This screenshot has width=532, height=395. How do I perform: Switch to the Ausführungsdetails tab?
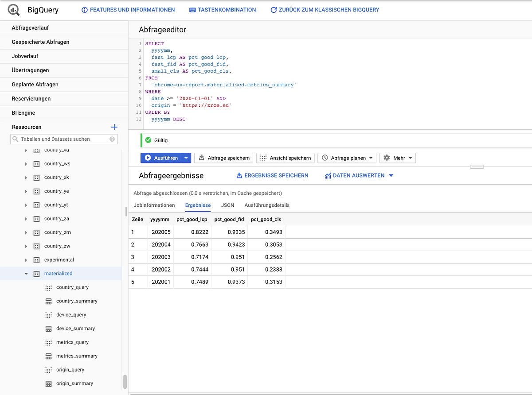(x=267, y=205)
